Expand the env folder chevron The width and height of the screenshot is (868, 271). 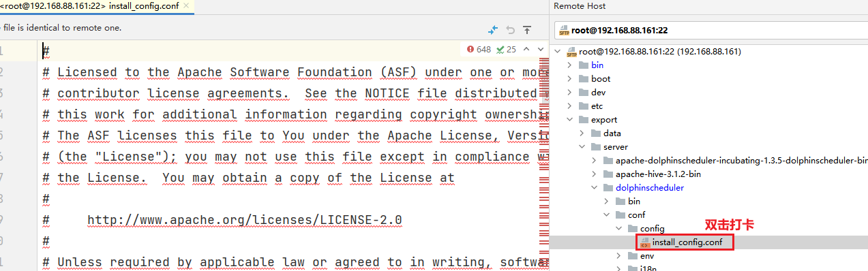pyautogui.click(x=619, y=256)
